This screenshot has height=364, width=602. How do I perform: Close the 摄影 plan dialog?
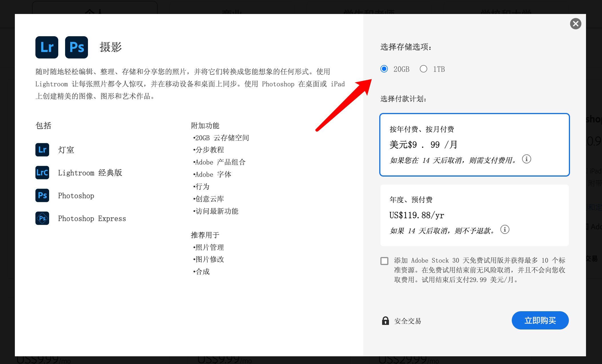click(575, 24)
